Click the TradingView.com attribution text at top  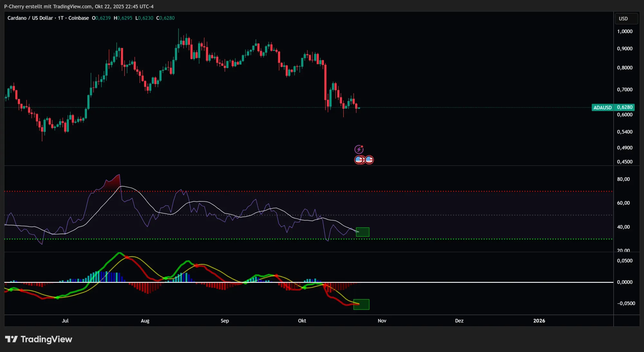[x=72, y=6]
